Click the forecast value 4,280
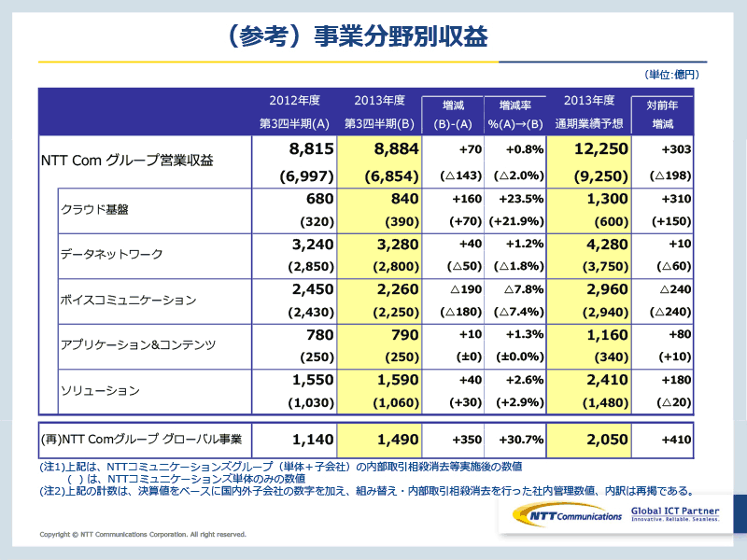Screen dimensions: 747x560 coord(608,245)
